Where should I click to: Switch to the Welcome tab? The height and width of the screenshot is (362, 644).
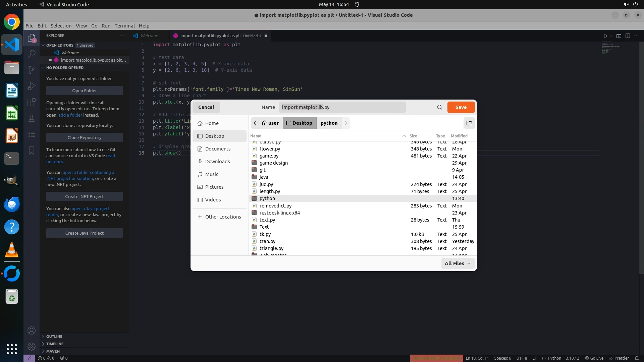point(149,36)
